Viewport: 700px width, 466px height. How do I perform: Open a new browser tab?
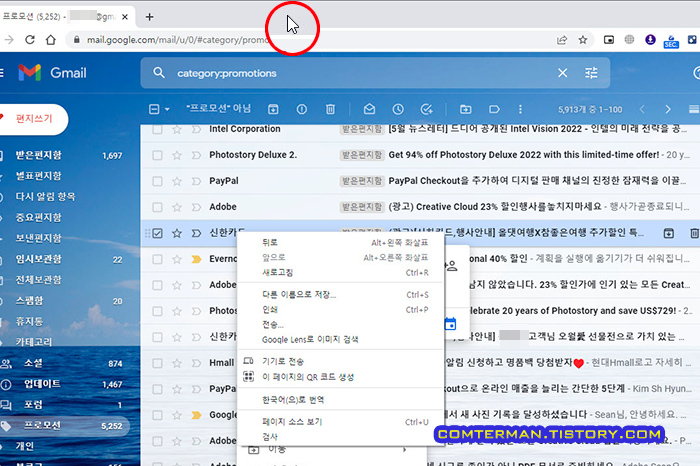coord(150,17)
